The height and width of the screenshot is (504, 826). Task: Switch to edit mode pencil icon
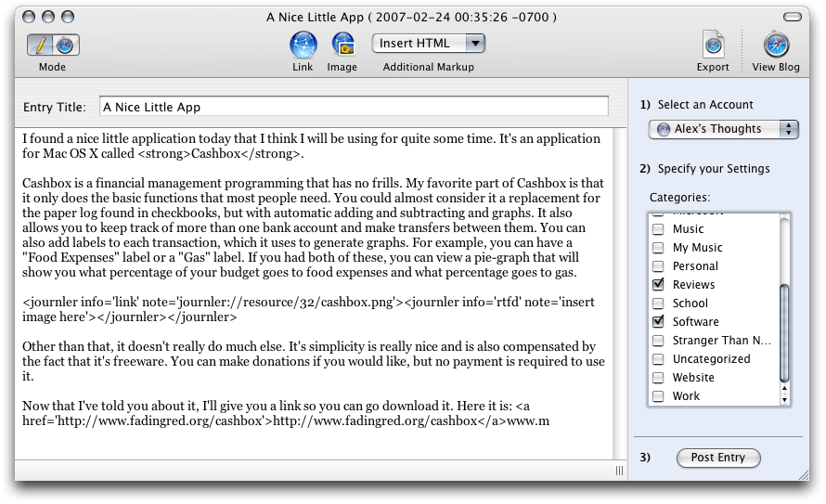pos(40,45)
